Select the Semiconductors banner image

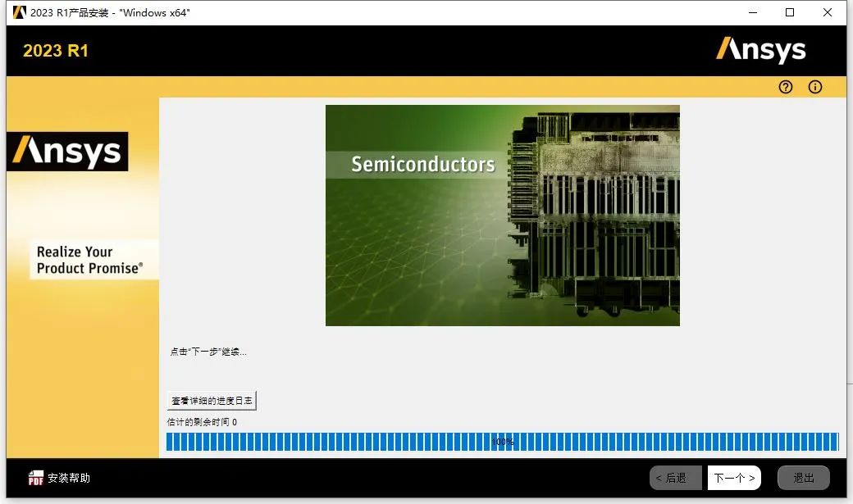pos(502,215)
